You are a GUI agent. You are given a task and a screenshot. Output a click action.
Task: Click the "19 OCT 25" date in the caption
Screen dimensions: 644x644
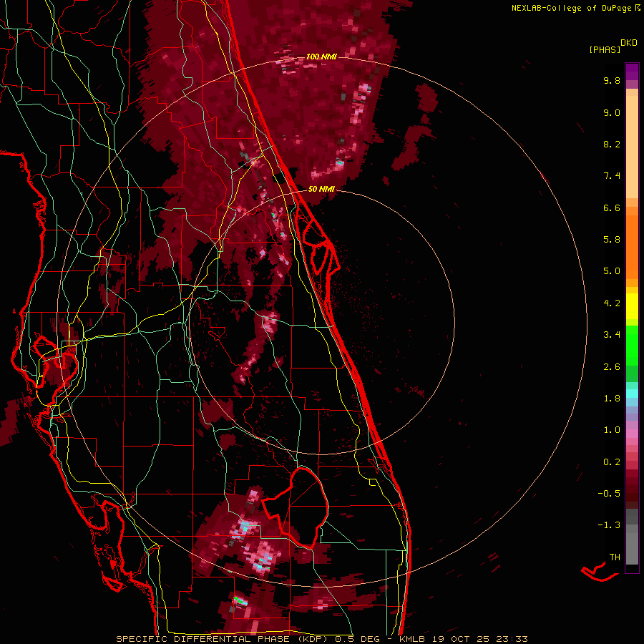click(462, 639)
